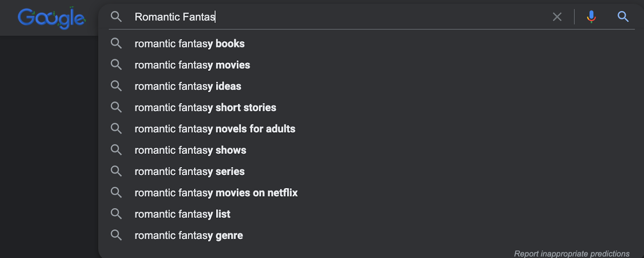The width and height of the screenshot is (644, 258).
Task: Click magnifier icon beside 'romantic fantasy genre'
Action: tap(116, 235)
